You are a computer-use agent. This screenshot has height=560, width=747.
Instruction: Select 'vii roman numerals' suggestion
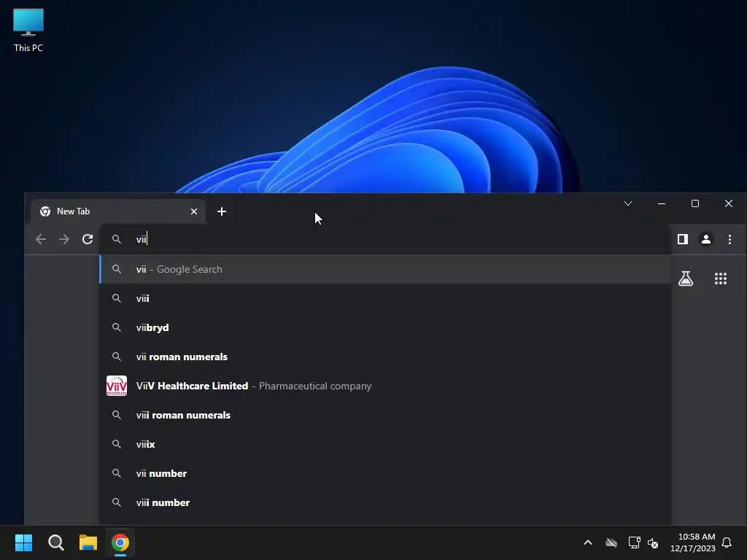pyautogui.click(x=385, y=357)
